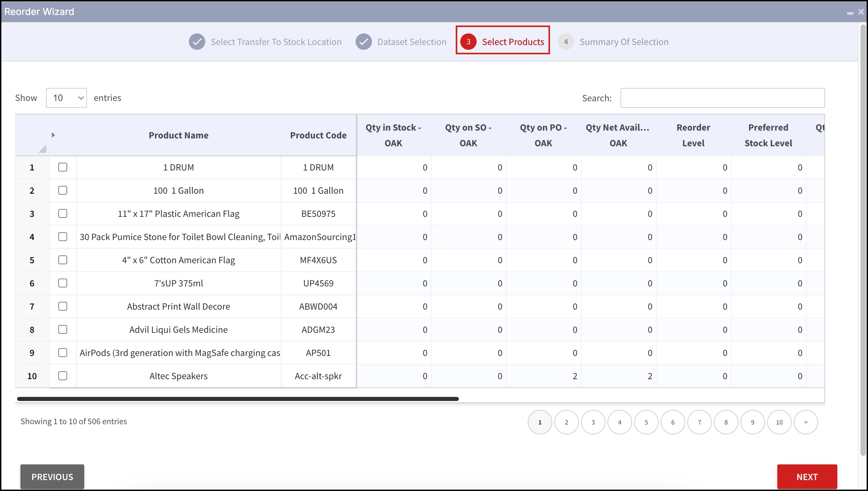Viewport: 868px width, 491px height.
Task: Switch to Summary Of Selection step
Action: [624, 42]
